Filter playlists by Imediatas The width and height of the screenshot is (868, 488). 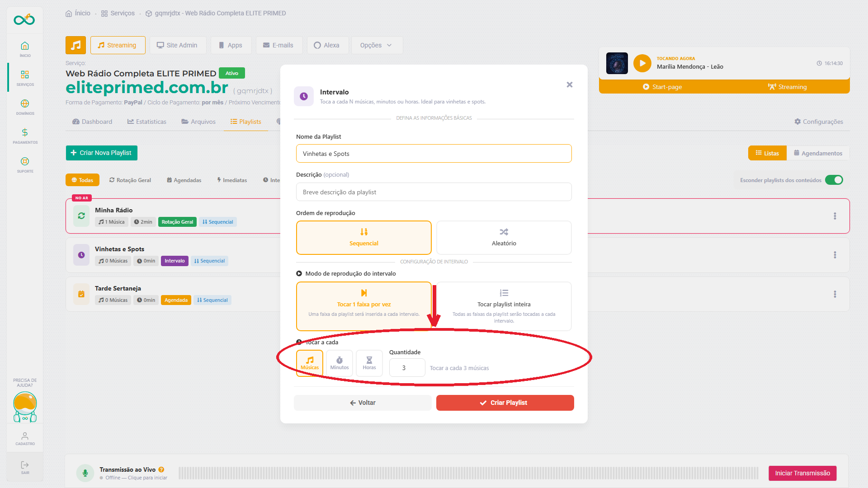click(232, 180)
